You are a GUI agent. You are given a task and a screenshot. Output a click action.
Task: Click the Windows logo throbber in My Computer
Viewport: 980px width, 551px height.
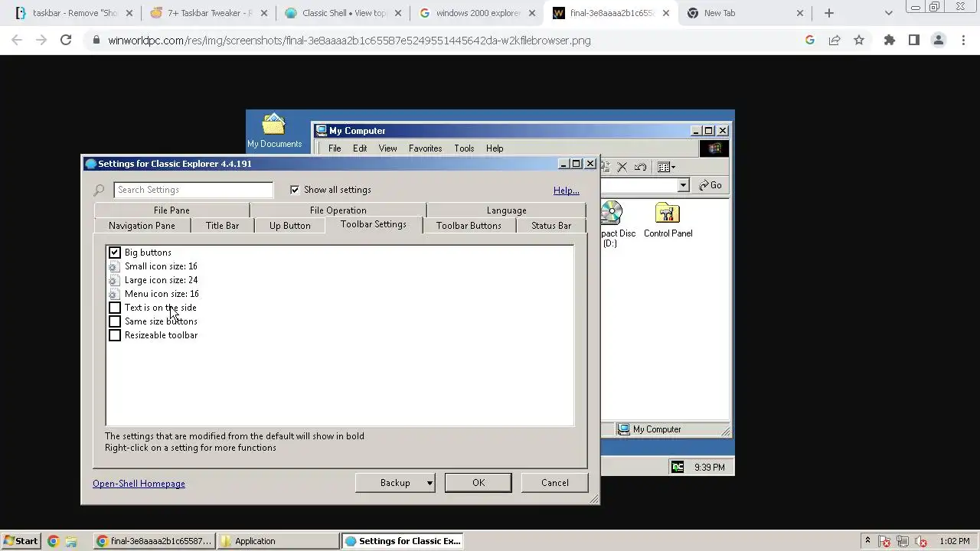click(715, 148)
